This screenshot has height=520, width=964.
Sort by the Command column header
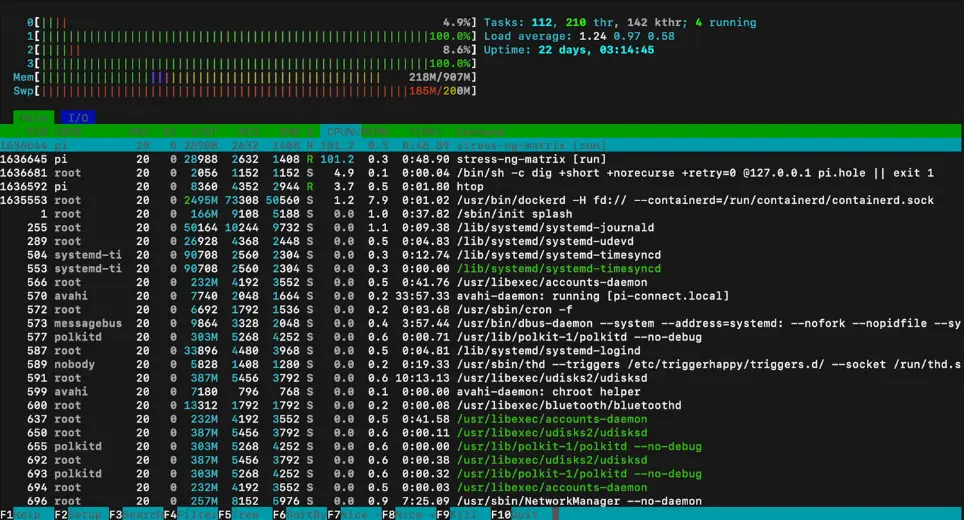click(480, 132)
